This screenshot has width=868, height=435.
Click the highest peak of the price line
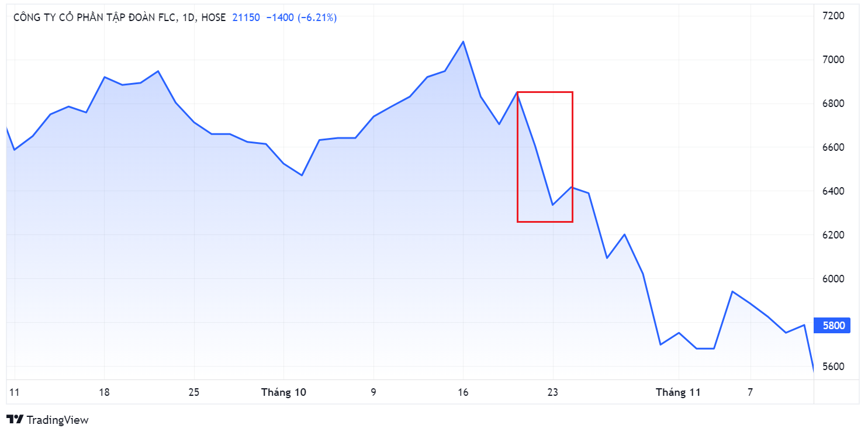click(463, 42)
